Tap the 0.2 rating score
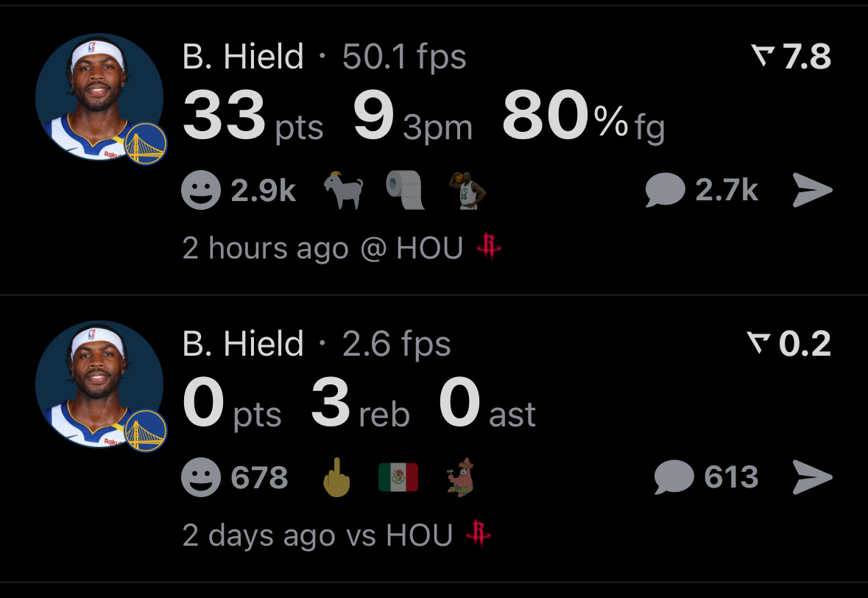868x598 pixels. [x=788, y=343]
